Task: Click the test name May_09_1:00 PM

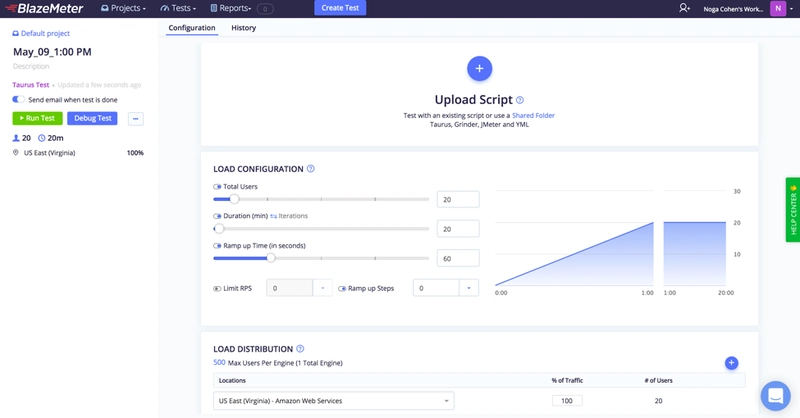Action: [x=52, y=52]
